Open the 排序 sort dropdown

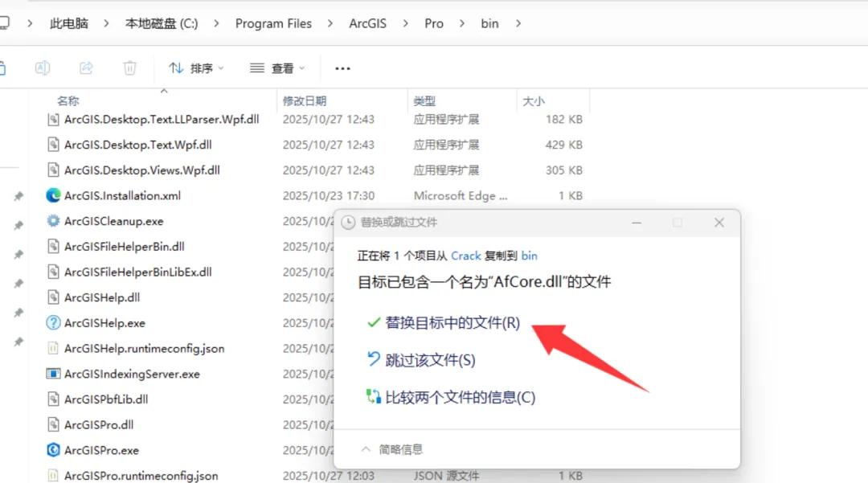click(x=197, y=68)
